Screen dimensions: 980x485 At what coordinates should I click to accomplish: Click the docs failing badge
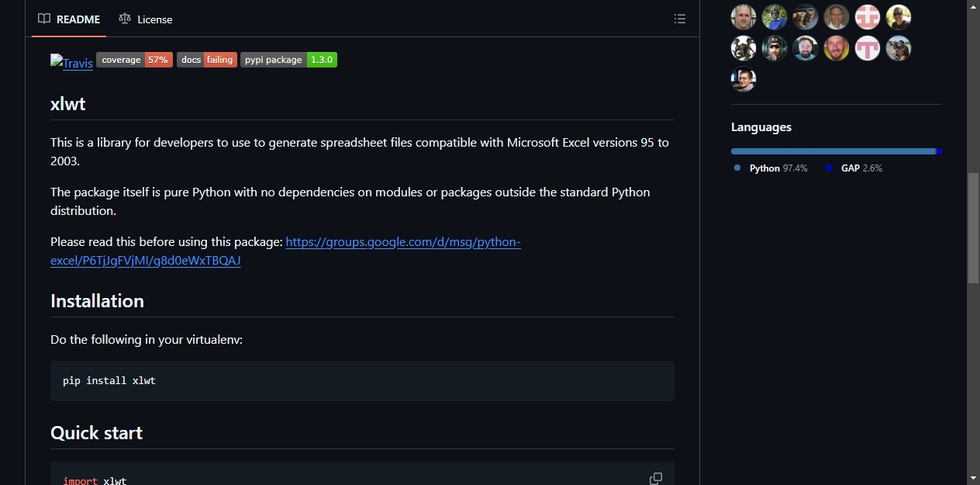coord(207,60)
